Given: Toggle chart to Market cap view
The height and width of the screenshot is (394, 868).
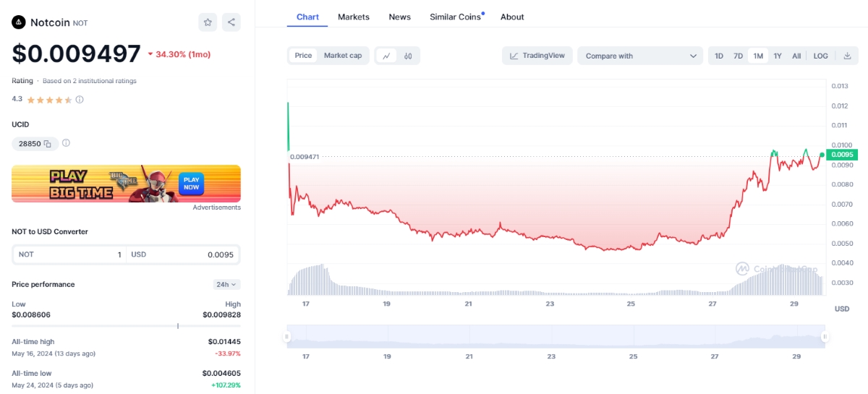Looking at the screenshot, I should (x=343, y=56).
